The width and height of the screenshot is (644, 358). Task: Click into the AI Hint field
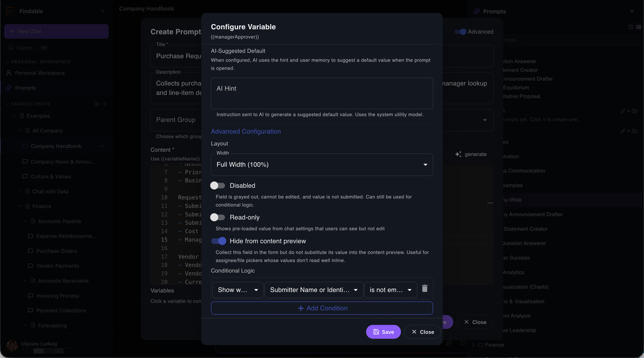[x=322, y=93]
